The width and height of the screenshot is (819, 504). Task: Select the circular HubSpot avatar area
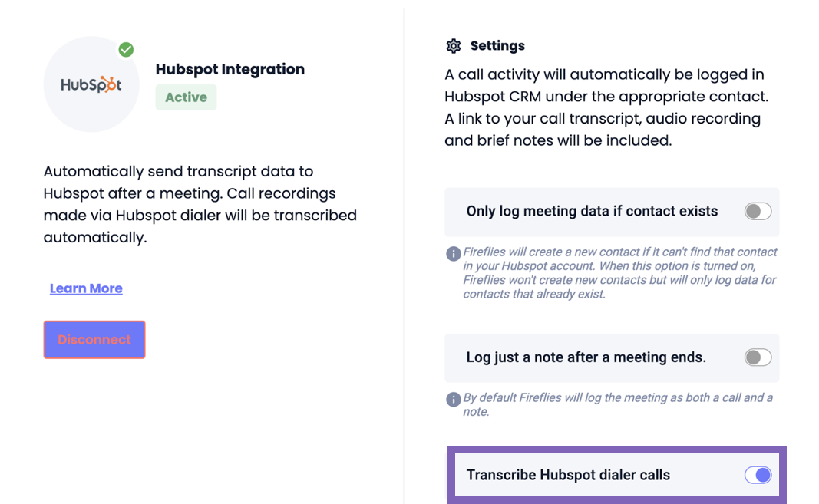click(x=91, y=84)
